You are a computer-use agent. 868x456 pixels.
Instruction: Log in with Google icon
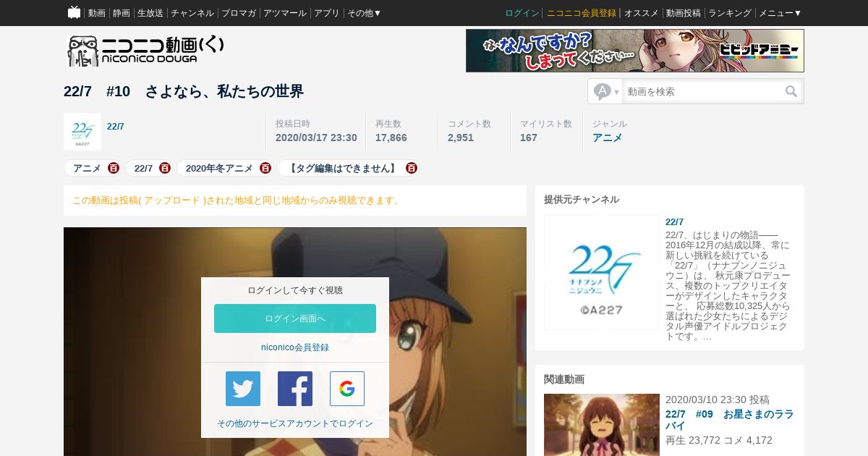(x=347, y=389)
